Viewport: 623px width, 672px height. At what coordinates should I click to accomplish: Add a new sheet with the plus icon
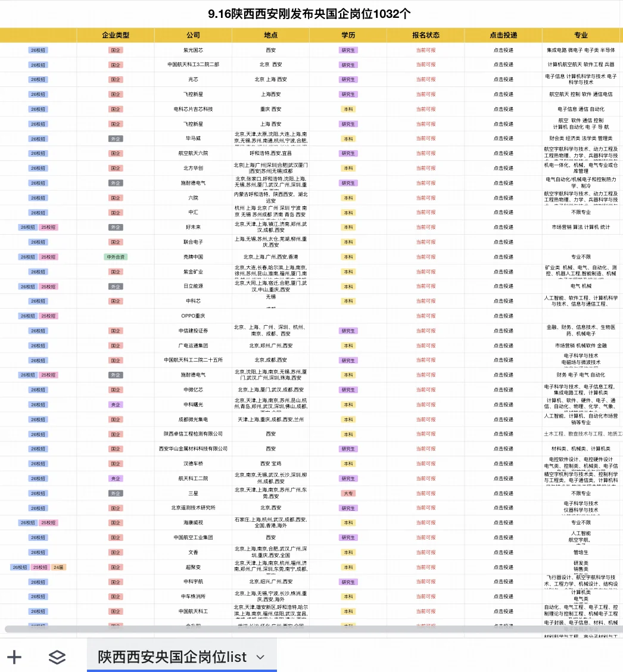(x=14, y=657)
